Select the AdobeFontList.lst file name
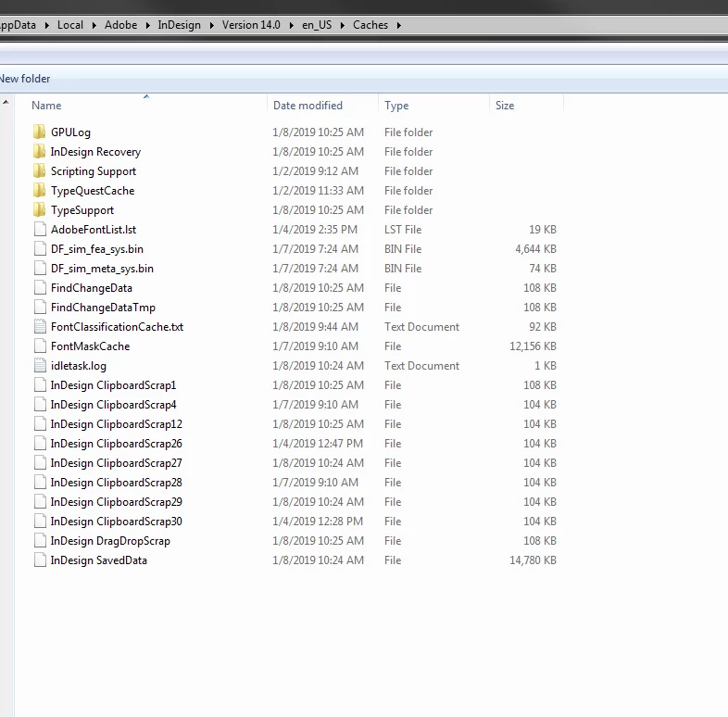 94,230
